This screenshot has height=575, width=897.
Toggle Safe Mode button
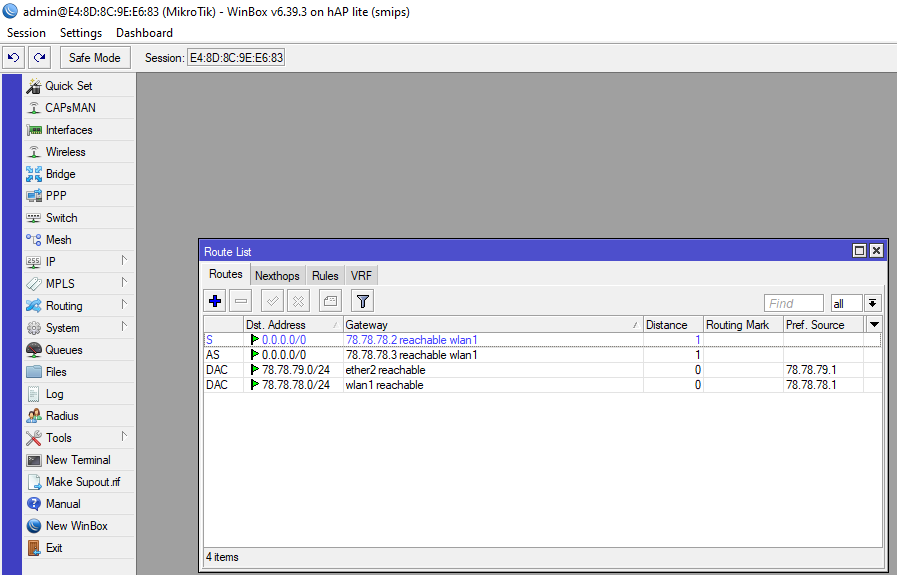coord(95,58)
